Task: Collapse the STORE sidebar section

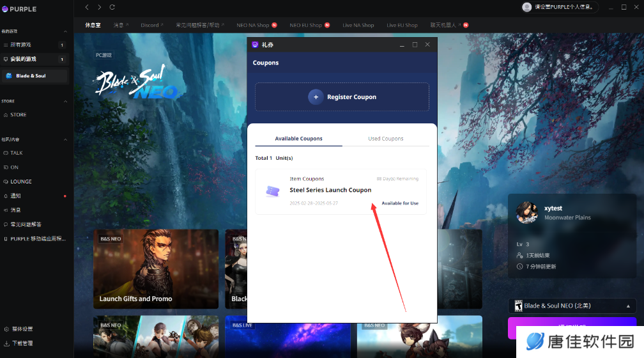Action: pyautogui.click(x=65, y=101)
